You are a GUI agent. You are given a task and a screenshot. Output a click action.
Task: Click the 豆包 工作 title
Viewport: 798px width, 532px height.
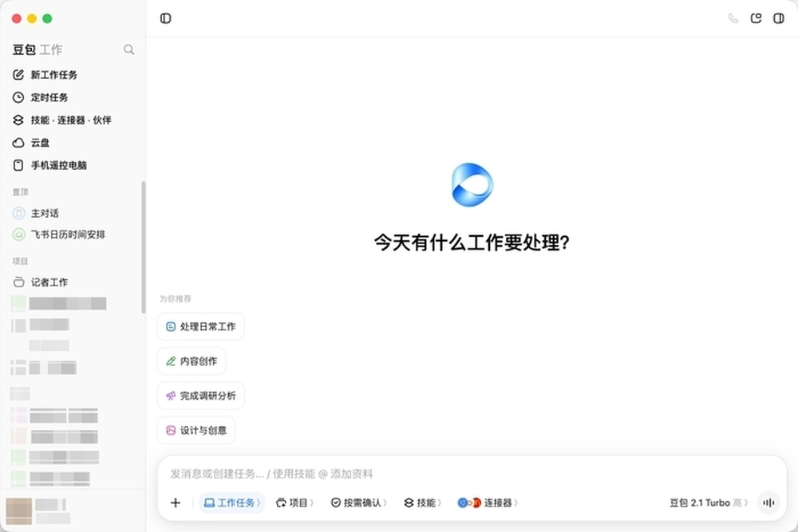tap(38, 49)
